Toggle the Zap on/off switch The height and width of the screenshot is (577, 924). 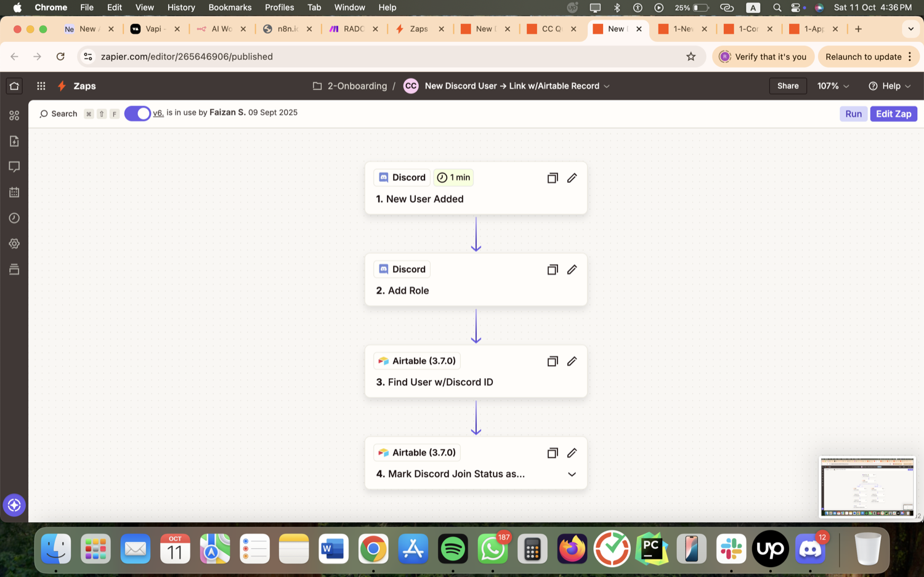coord(137,114)
